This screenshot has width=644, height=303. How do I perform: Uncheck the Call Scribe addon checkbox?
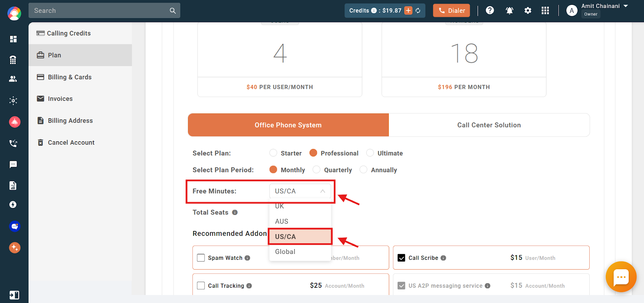point(401,258)
